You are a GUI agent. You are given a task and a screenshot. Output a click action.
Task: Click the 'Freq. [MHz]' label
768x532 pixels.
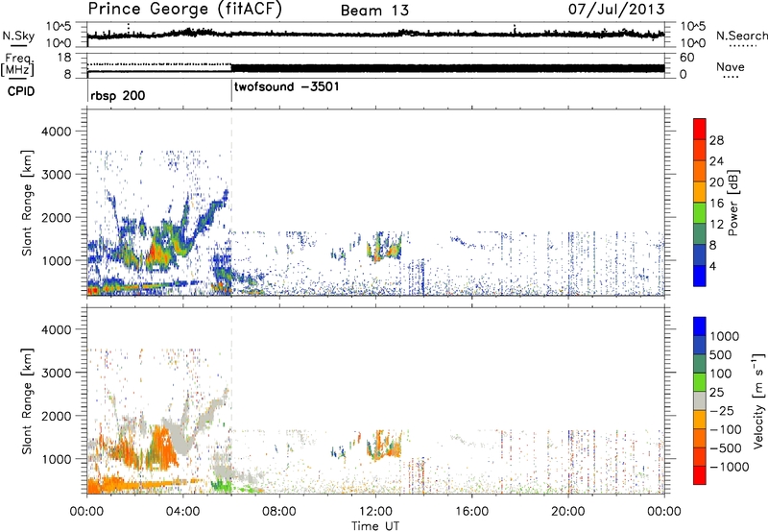click(x=18, y=65)
